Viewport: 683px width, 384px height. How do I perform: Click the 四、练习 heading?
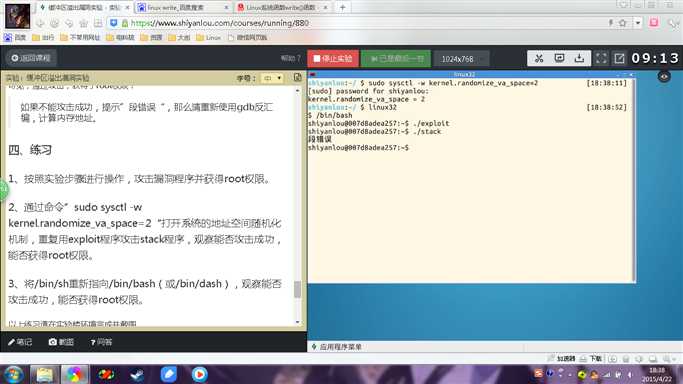point(30,150)
